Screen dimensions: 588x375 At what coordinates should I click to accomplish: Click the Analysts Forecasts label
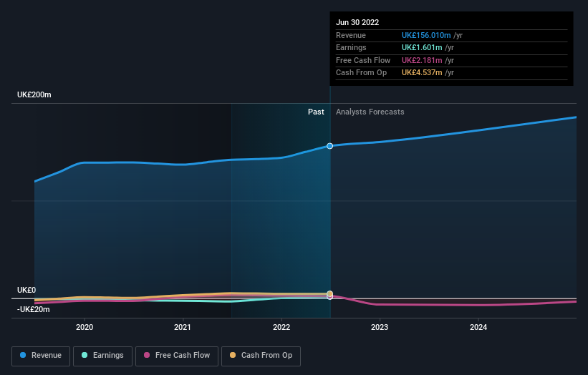point(370,112)
